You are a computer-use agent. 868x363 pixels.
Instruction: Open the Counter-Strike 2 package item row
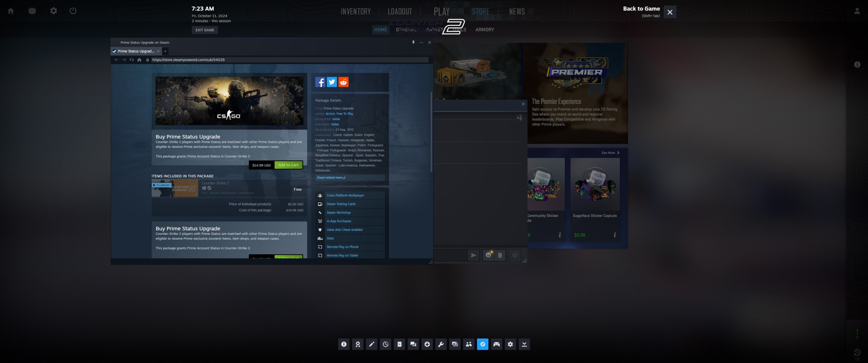(229, 188)
